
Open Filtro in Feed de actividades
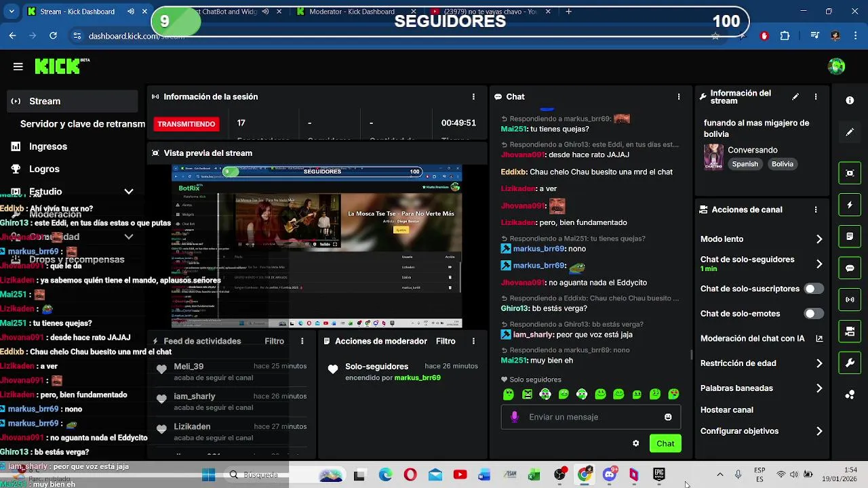[274, 341]
